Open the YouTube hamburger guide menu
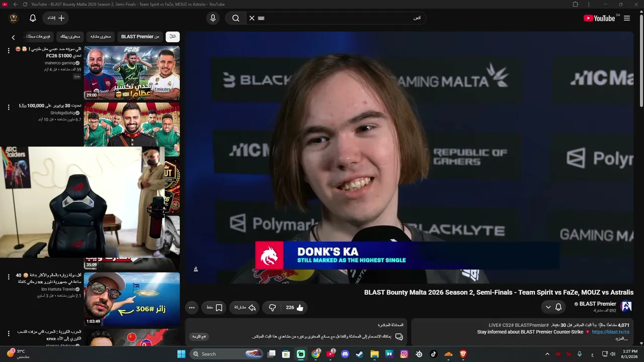 (x=627, y=18)
